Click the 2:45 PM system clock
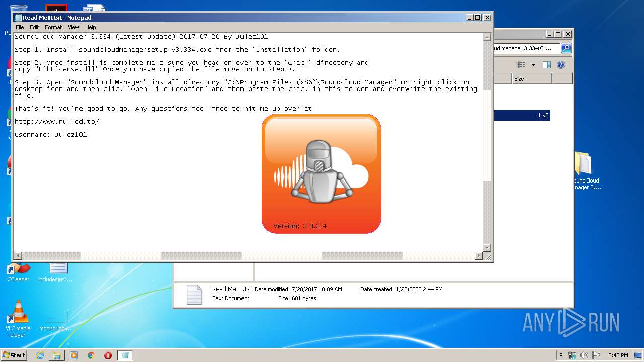Image resolution: width=644 pixels, height=362 pixels. click(x=618, y=355)
